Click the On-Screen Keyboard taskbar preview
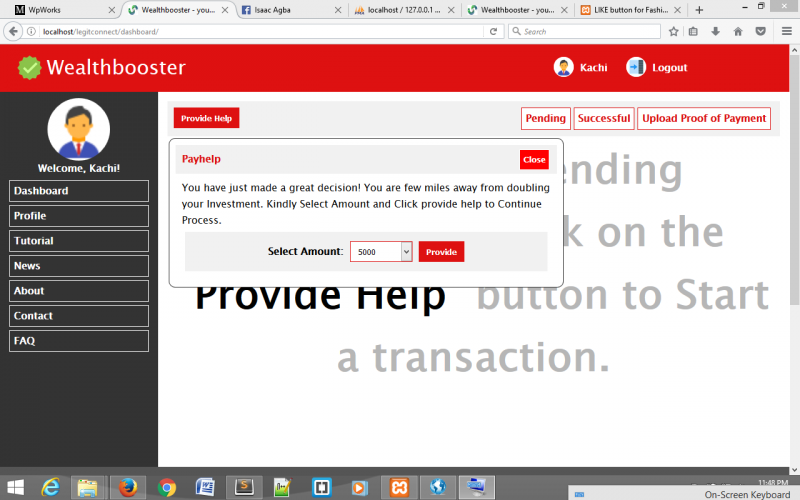800x500 pixels. pos(684,494)
